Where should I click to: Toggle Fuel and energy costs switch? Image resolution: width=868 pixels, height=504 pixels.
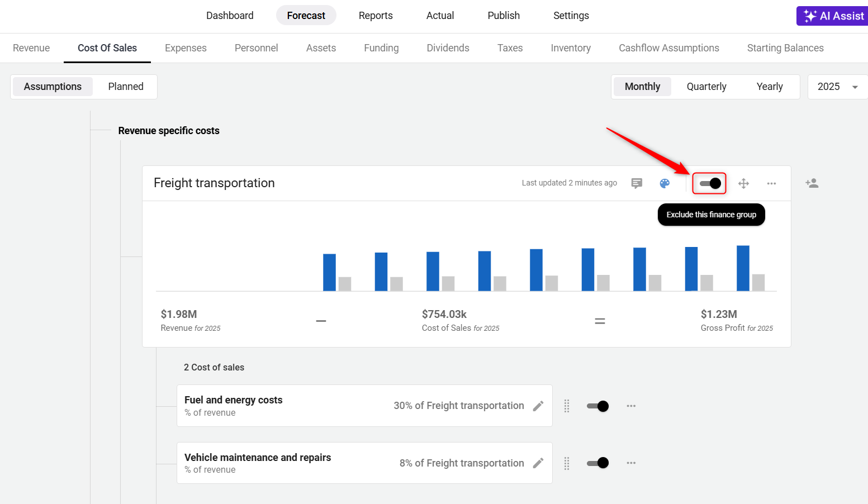597,406
